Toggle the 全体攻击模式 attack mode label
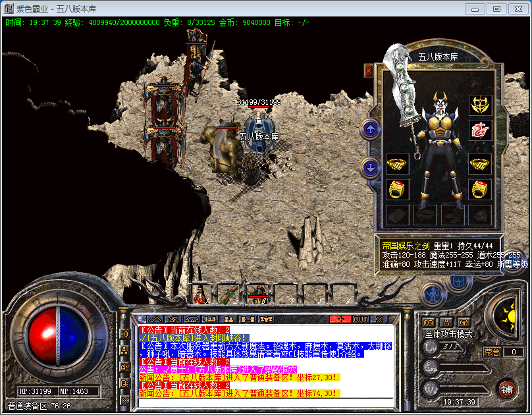532x415 pixels. coord(449,334)
